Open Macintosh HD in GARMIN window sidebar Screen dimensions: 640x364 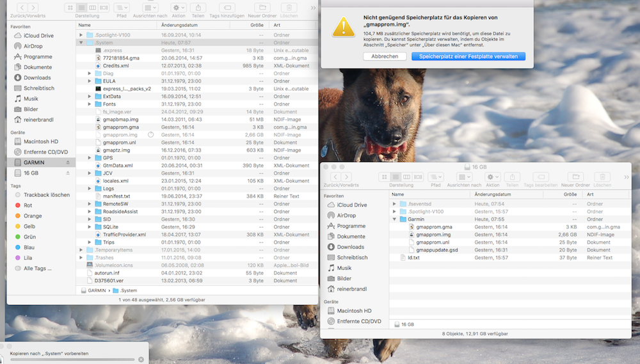41,141
